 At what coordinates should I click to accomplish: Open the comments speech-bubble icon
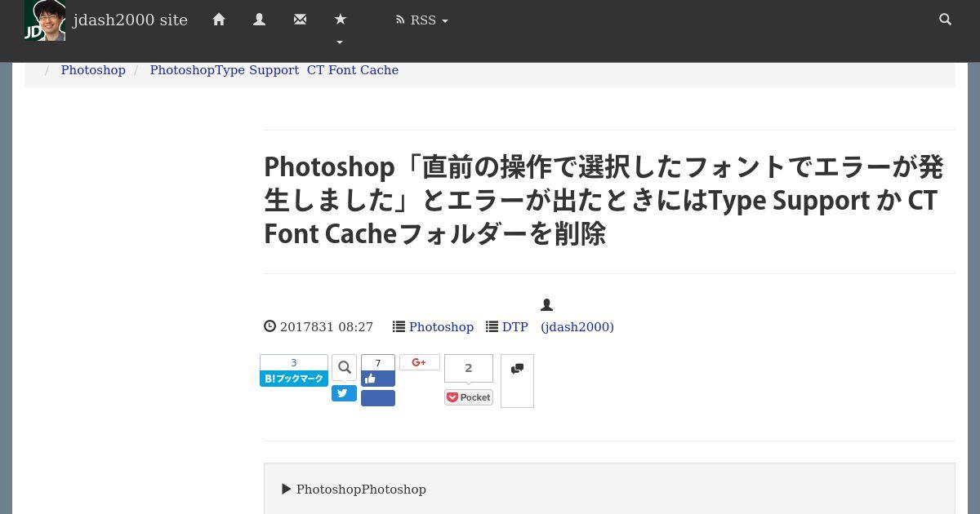[517, 370]
